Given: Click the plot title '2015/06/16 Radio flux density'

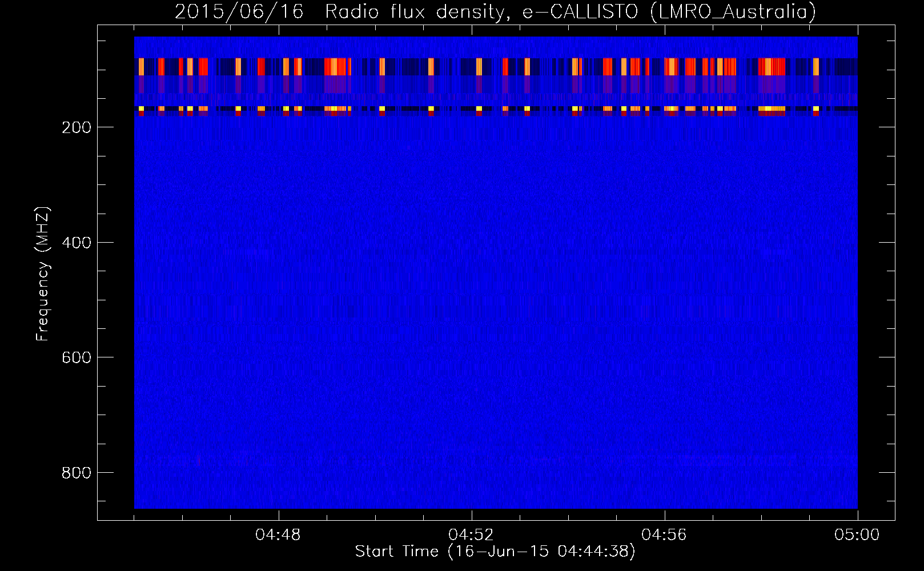Looking at the screenshot, I should click(x=495, y=12).
